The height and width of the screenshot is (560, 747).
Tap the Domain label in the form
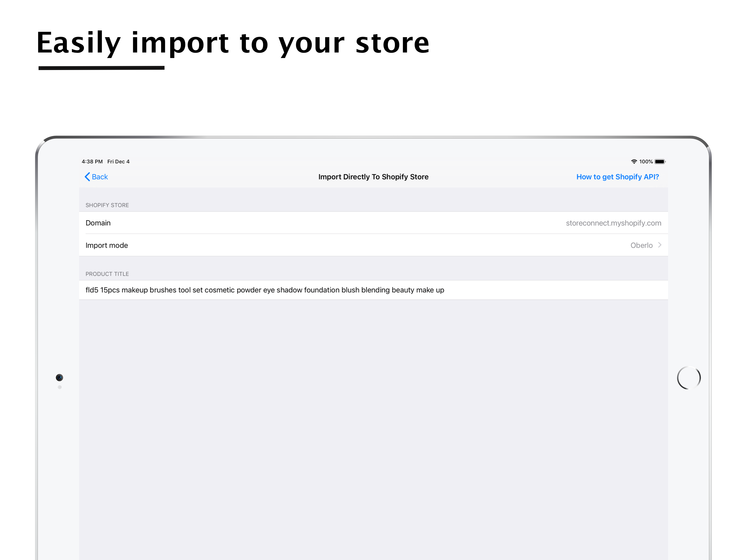98,223
